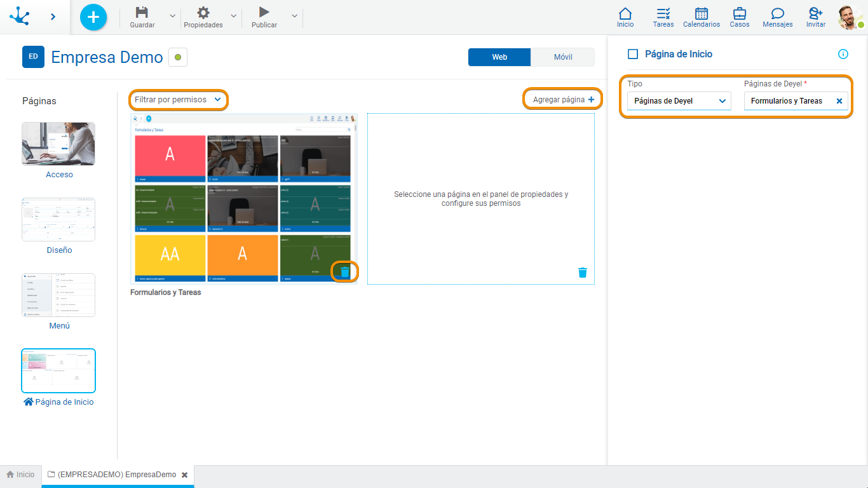Viewport: 868px width, 488px height.
Task: Click the ED application badge
Action: (x=33, y=57)
